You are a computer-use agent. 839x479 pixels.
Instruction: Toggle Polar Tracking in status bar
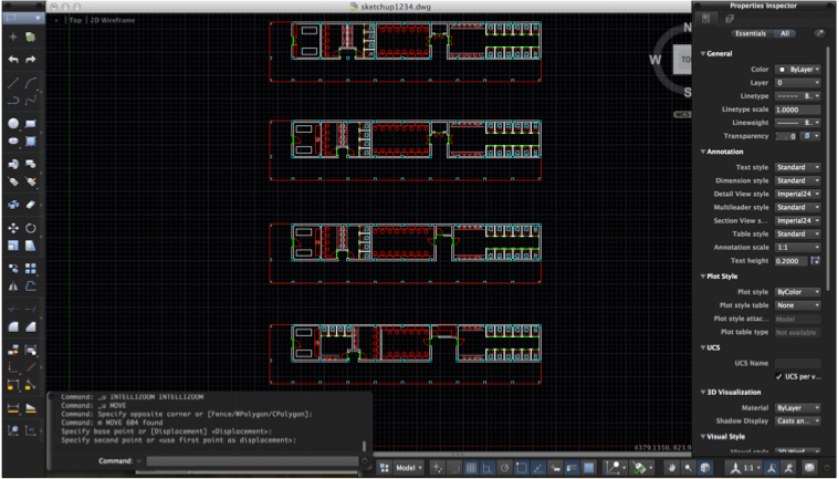(504, 468)
